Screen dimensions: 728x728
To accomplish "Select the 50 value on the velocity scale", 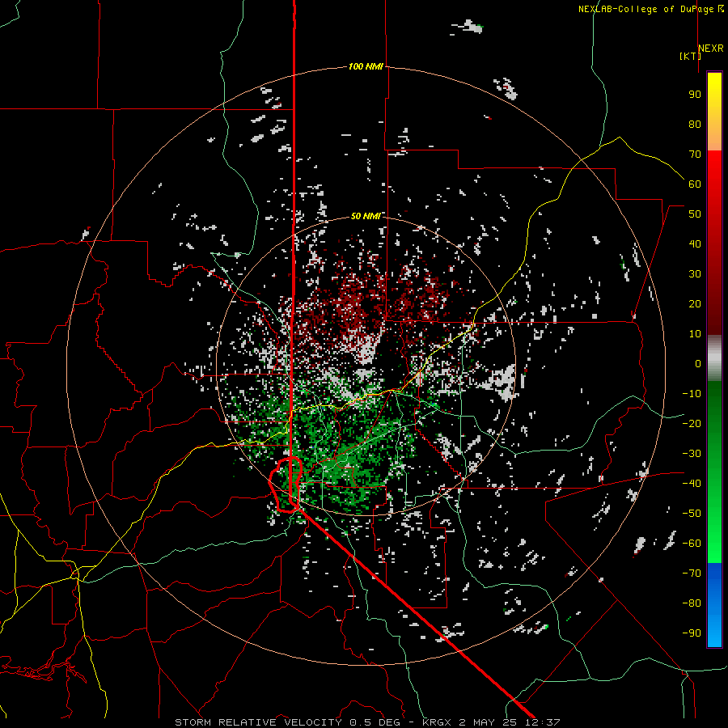I will [x=695, y=214].
